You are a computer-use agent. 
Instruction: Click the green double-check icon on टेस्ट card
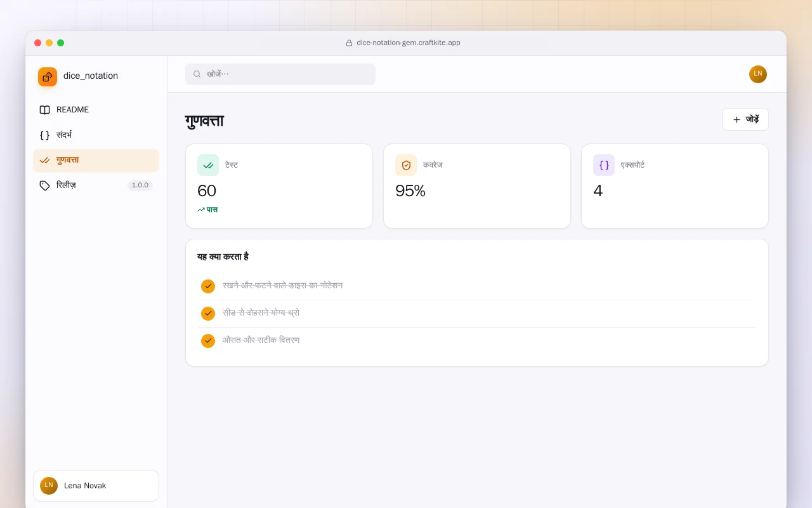208,165
